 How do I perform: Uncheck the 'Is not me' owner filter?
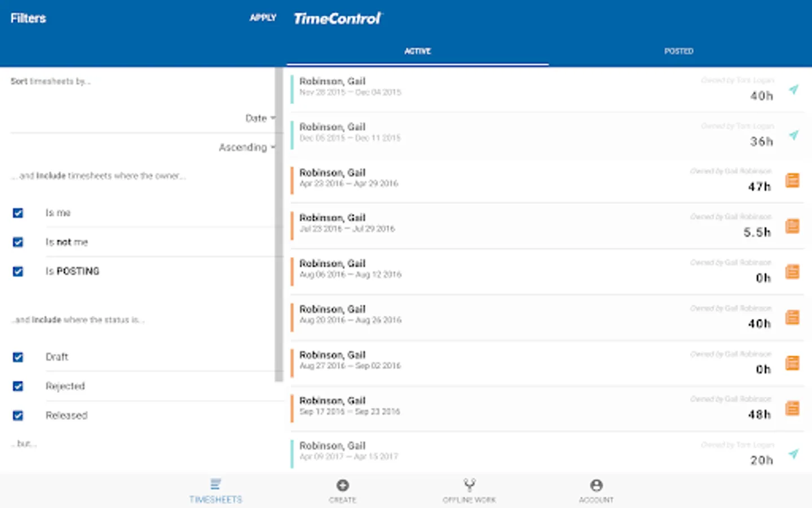[x=18, y=242]
